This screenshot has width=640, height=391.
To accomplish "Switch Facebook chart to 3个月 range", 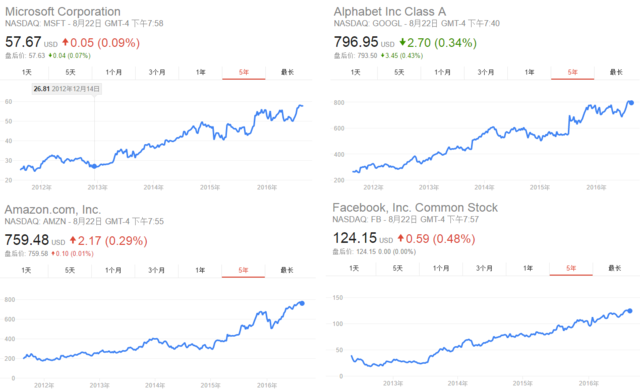I will click(484, 268).
